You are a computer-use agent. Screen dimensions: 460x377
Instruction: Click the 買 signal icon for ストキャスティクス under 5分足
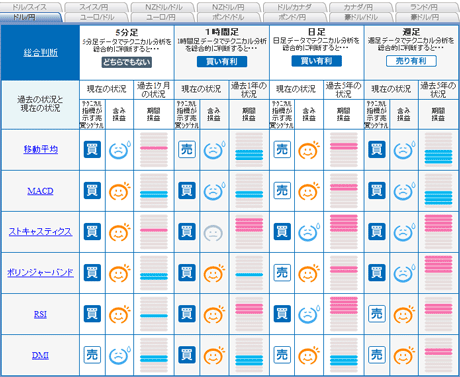pos(92,232)
